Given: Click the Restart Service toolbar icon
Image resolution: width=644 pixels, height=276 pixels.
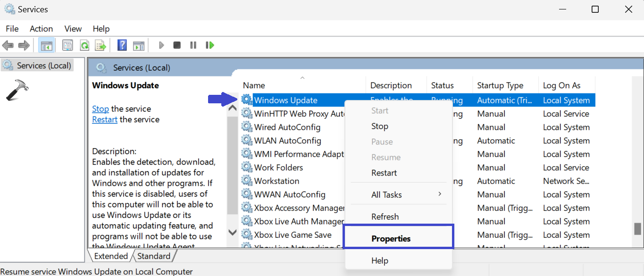Looking at the screenshot, I should [x=210, y=45].
